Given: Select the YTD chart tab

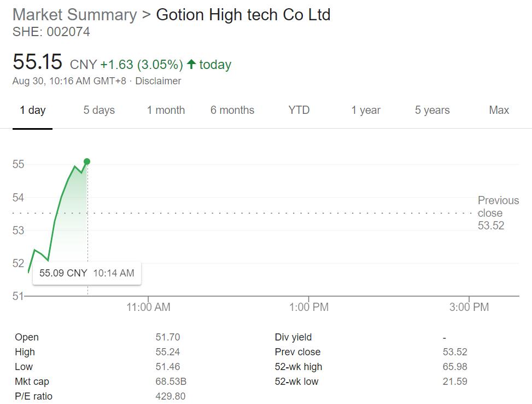Looking at the screenshot, I should click(299, 110).
